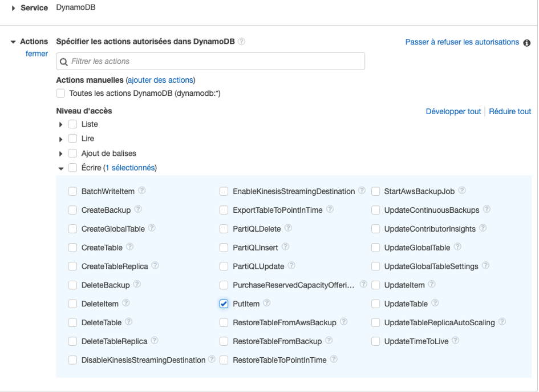Viewport: 539px width, 392px height.
Task: Open help icon beside UpdateTable
Action: click(x=435, y=303)
